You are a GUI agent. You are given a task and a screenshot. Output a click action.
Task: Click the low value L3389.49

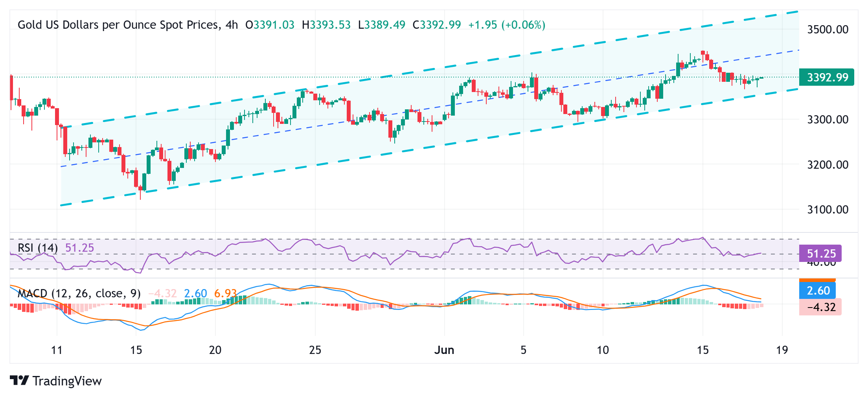381,25
